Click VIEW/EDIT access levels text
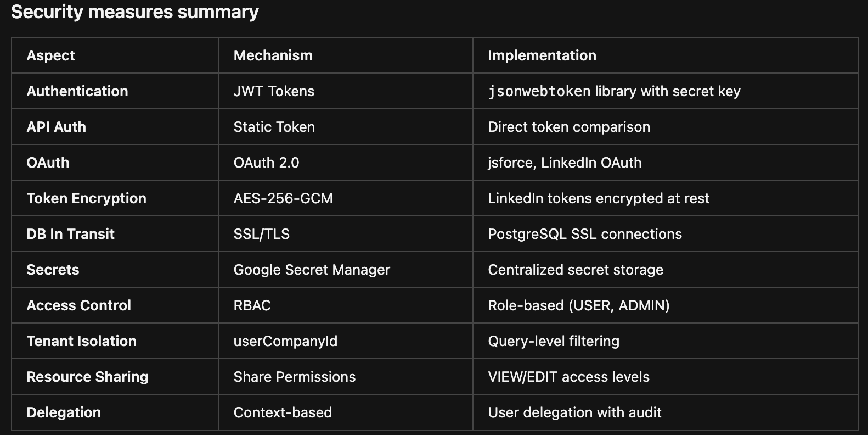The image size is (868, 435). click(568, 377)
